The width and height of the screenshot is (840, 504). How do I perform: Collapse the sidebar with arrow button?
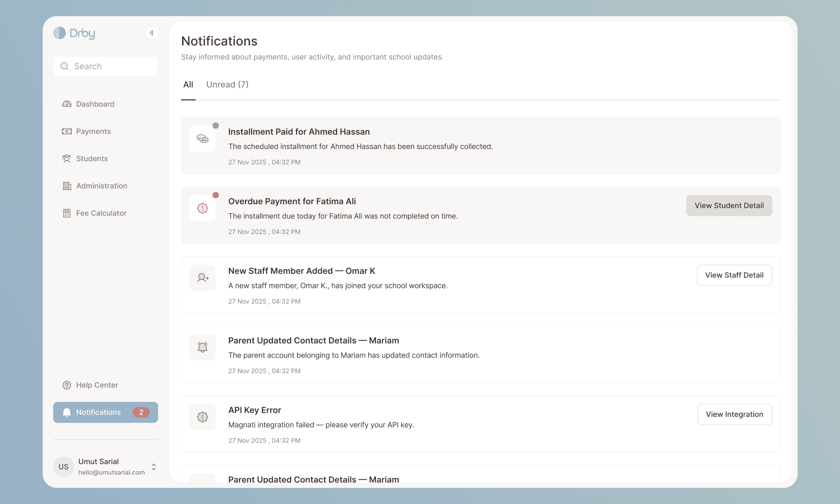151,33
